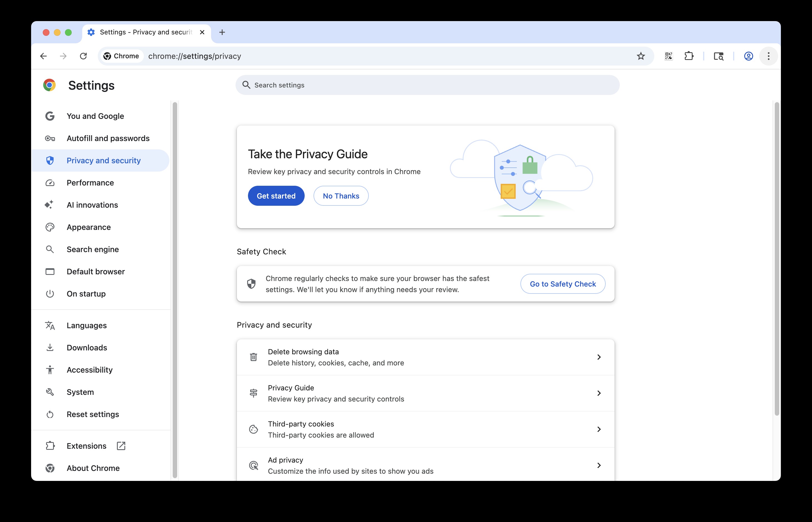Expand the Ad privacy chevron
Screen dimensions: 812x522
click(599, 465)
